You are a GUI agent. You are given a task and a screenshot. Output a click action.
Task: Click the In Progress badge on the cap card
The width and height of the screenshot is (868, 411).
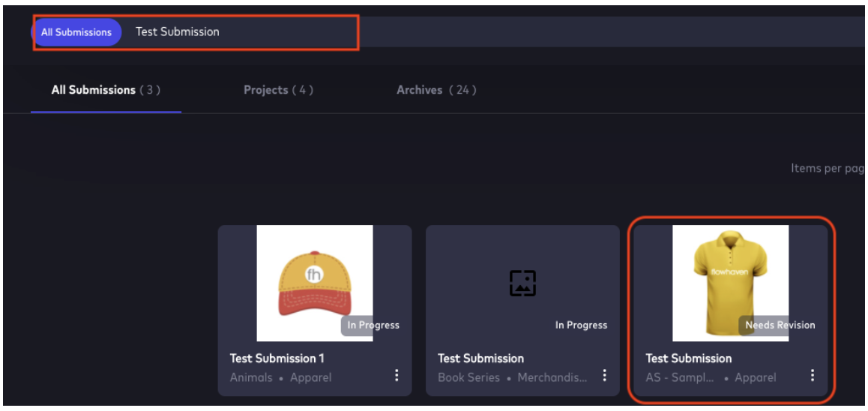tap(373, 325)
